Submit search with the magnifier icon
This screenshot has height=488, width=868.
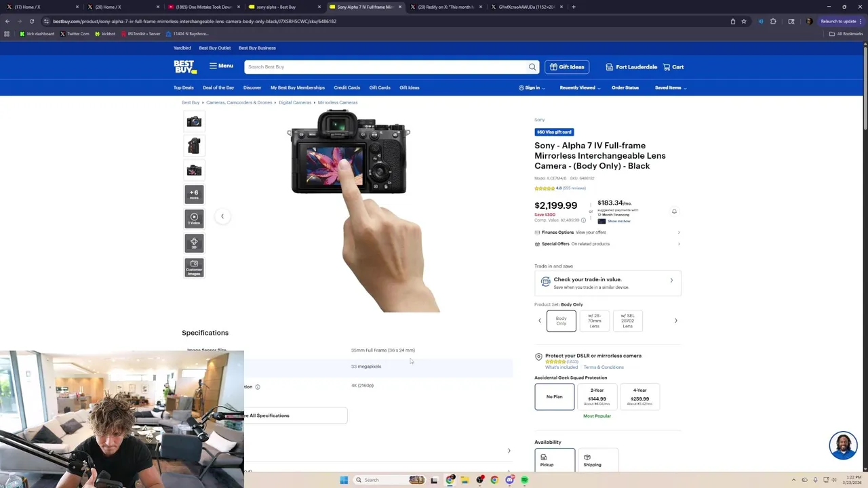pos(532,67)
